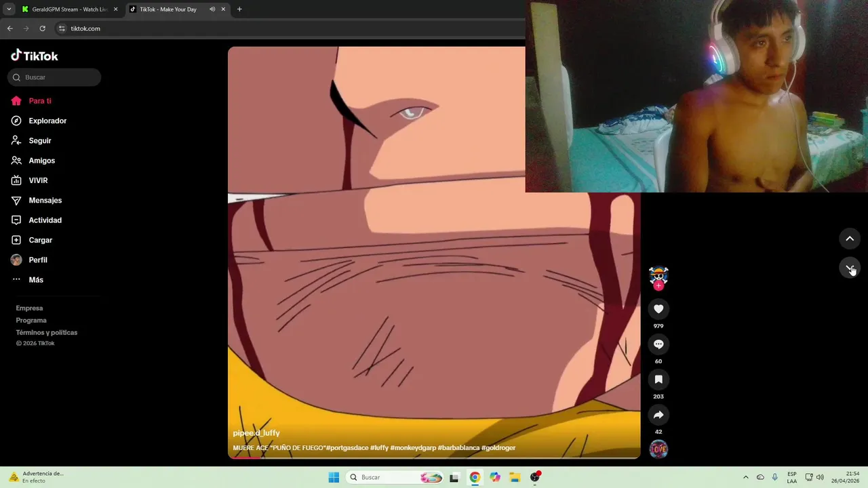Screen dimensions: 868x488
Task: Open Task View from taskbar
Action: click(x=454, y=477)
